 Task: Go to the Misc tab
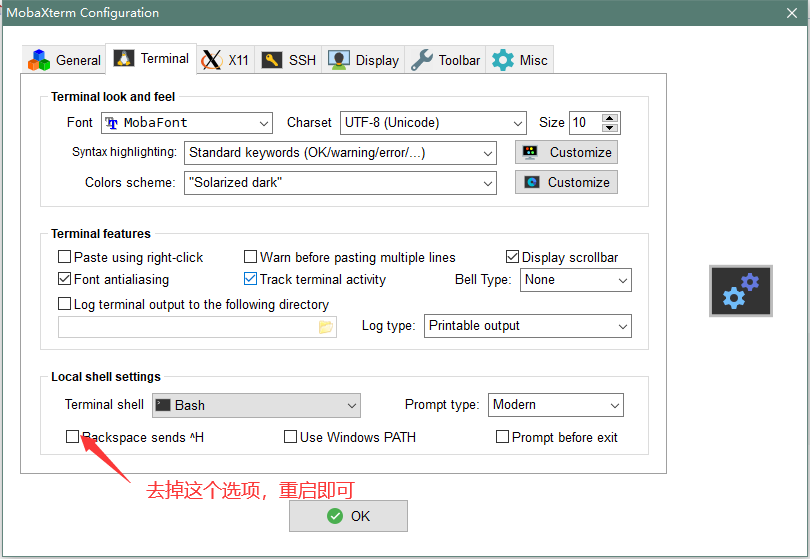[519, 60]
